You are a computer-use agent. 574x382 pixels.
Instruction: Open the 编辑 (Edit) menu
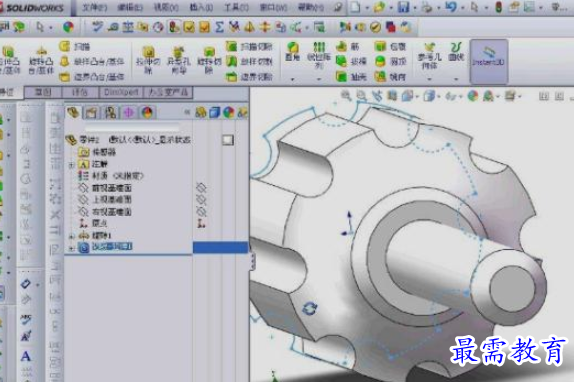(x=130, y=7)
